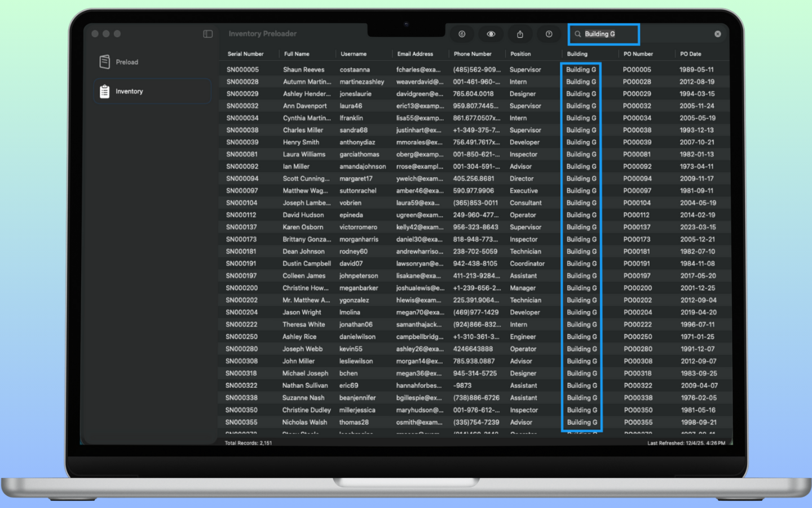
Task: Click the Position column header
Action: [520, 54]
